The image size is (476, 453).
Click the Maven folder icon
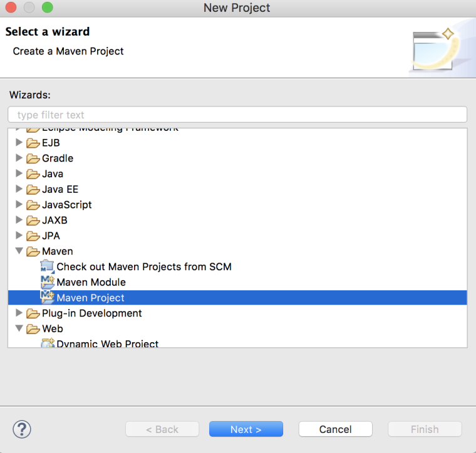point(33,252)
